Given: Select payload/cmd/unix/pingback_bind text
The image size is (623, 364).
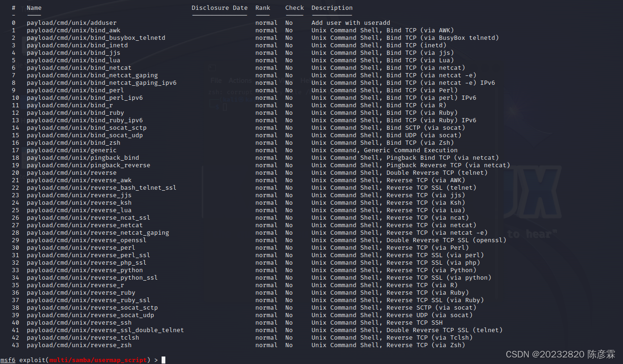Looking at the screenshot, I should (83, 158).
